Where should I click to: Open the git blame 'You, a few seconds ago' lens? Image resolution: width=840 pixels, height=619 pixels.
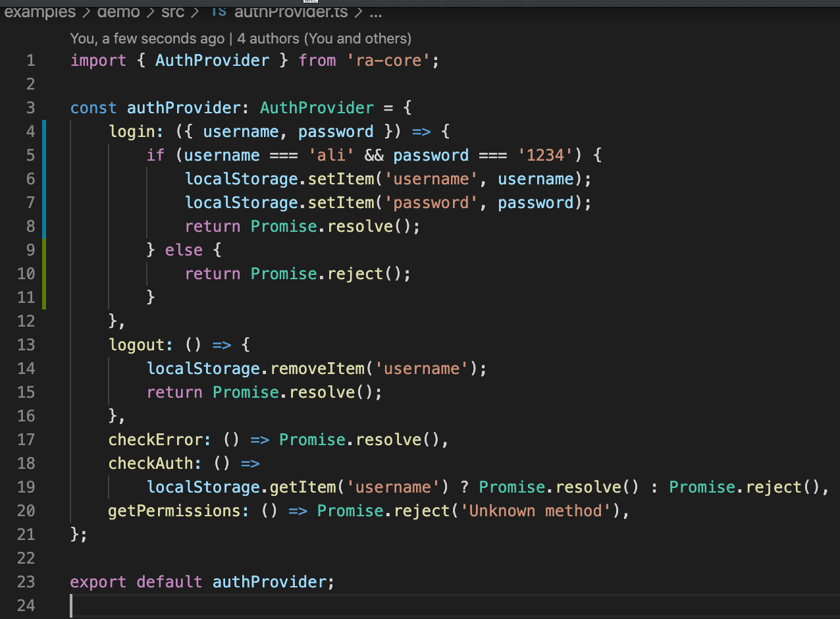pos(147,39)
